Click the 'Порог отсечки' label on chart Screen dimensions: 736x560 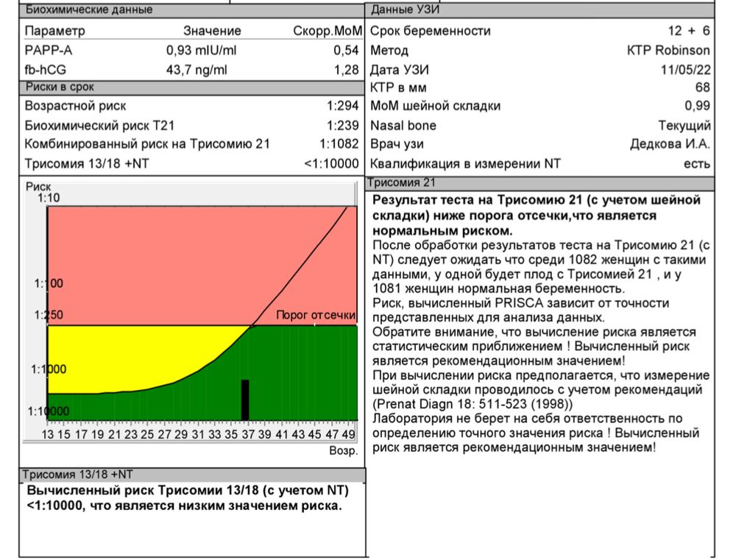315,315
